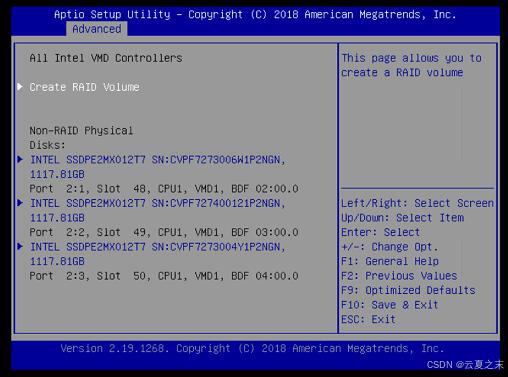Click arrow next to disk CVPF7273004Y1P2NGN

pos(20,246)
